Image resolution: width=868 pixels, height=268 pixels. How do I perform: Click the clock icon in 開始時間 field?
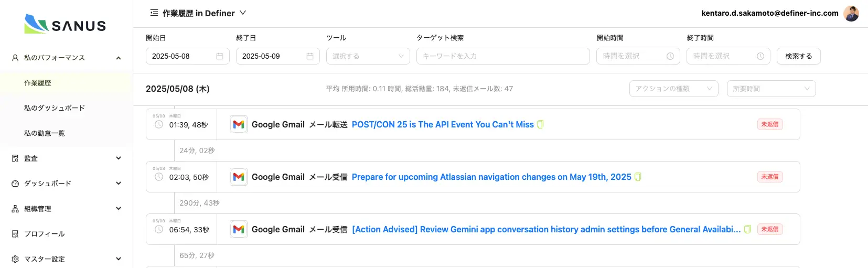click(x=670, y=56)
